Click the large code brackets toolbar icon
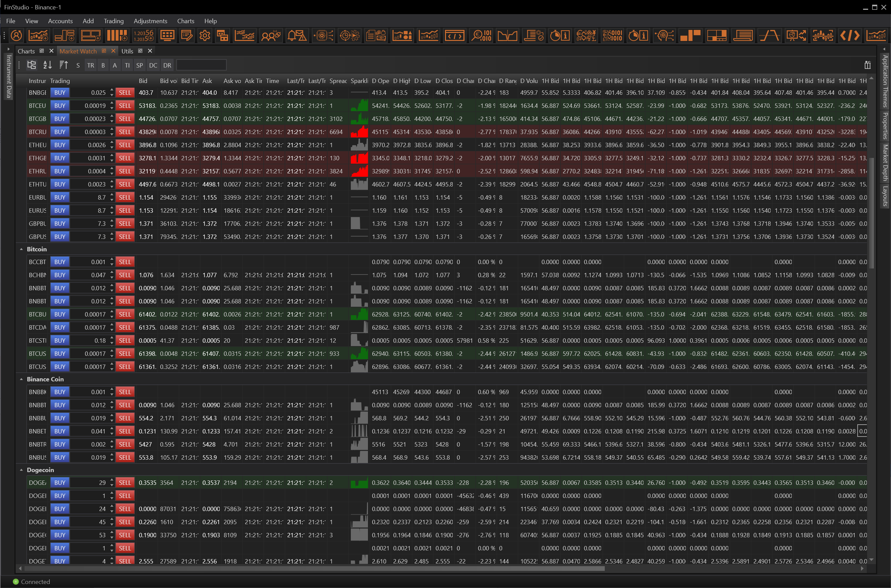 [850, 36]
